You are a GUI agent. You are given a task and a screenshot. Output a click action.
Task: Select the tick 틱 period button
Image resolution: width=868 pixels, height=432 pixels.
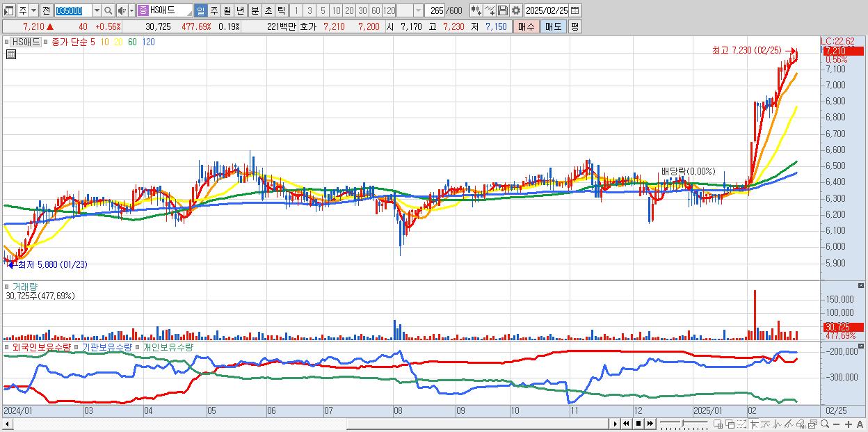[x=281, y=10]
